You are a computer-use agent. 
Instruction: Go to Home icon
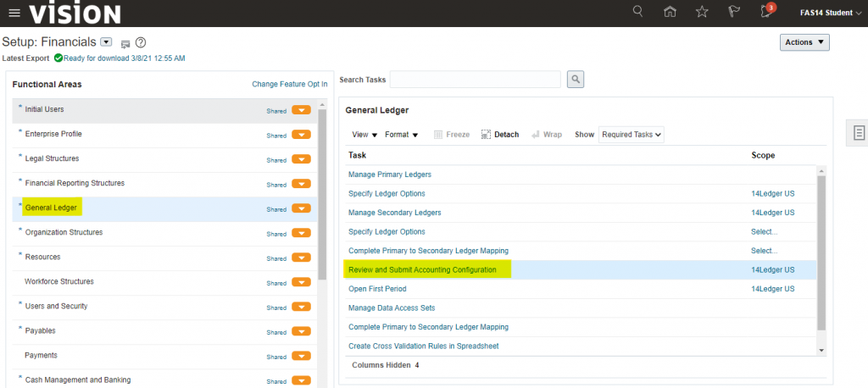tap(670, 12)
